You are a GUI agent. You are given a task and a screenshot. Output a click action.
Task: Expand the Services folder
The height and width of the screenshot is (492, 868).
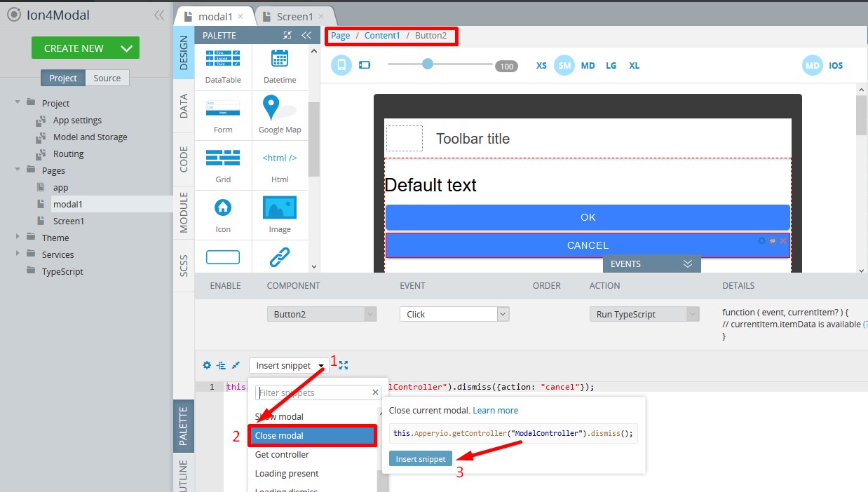click(18, 254)
